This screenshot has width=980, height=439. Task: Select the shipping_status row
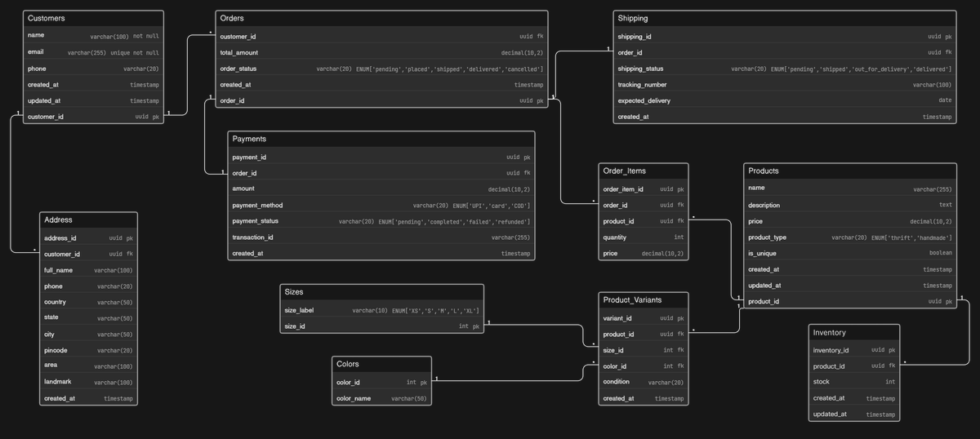tap(785, 69)
